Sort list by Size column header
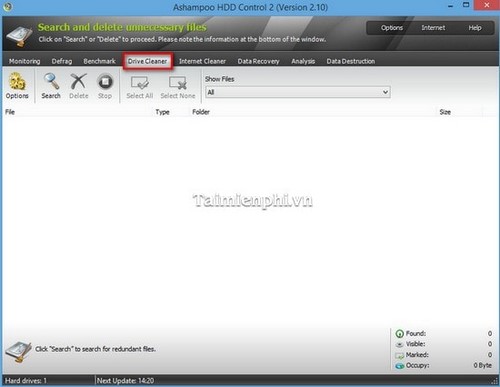The height and width of the screenshot is (387, 500). pos(445,112)
